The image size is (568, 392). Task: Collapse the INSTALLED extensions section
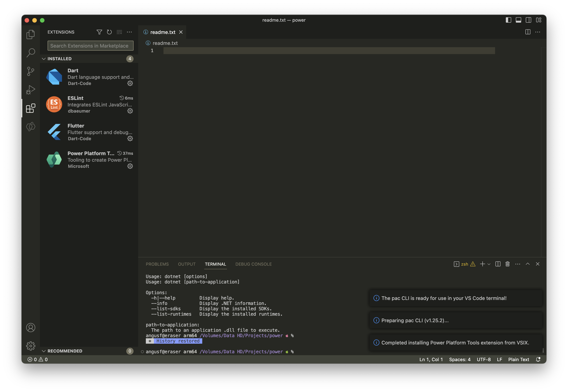59,58
